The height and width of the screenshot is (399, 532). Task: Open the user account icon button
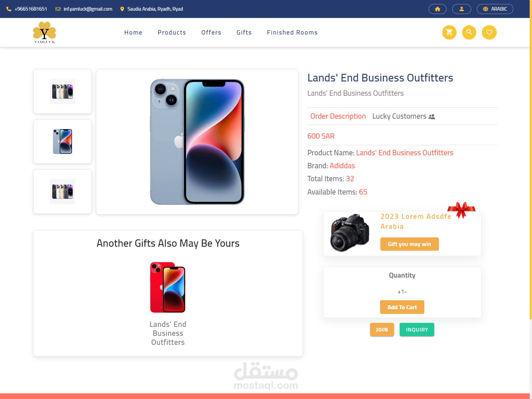(x=462, y=9)
